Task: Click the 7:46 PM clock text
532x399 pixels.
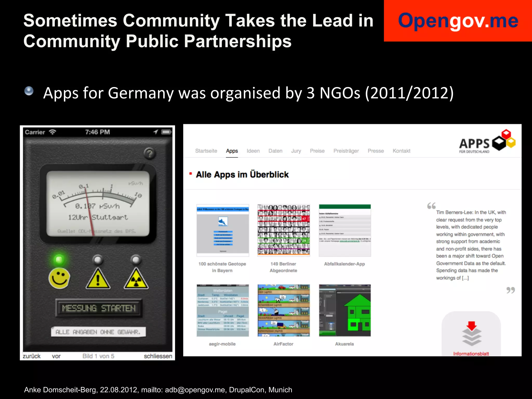Action: point(98,132)
